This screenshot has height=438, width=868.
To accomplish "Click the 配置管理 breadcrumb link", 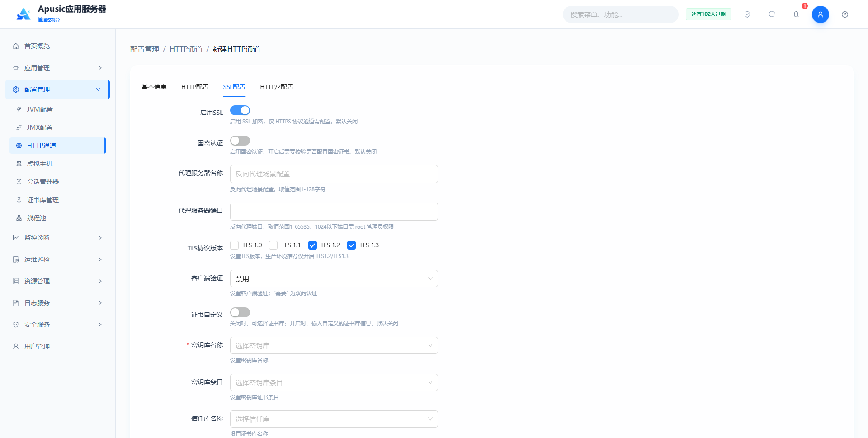I will [x=145, y=49].
